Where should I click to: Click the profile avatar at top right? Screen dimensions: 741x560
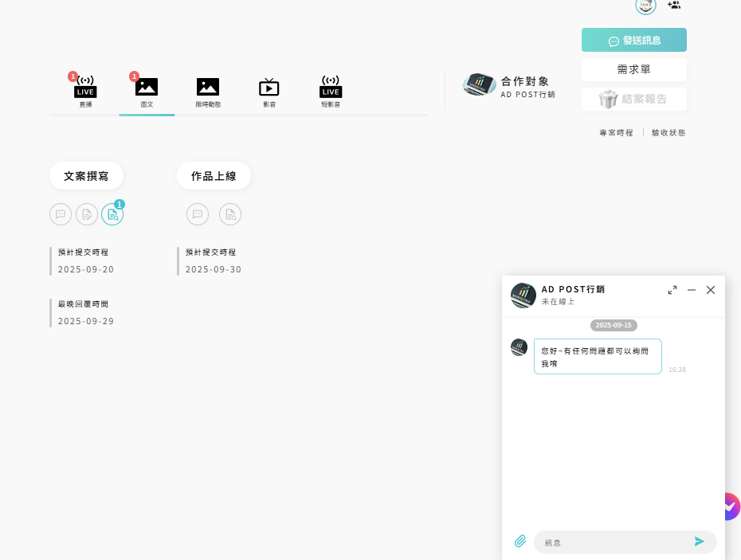point(645,6)
